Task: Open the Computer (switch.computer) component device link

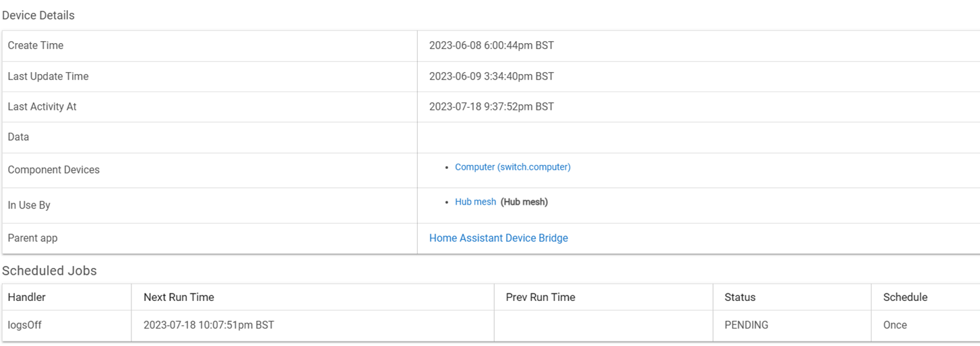Action: coord(512,167)
